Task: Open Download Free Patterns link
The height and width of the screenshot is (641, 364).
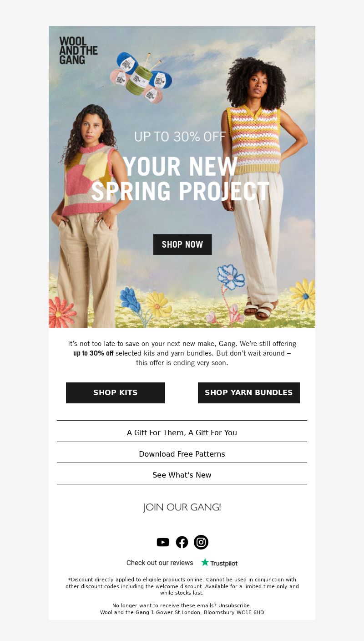Action: (x=182, y=454)
